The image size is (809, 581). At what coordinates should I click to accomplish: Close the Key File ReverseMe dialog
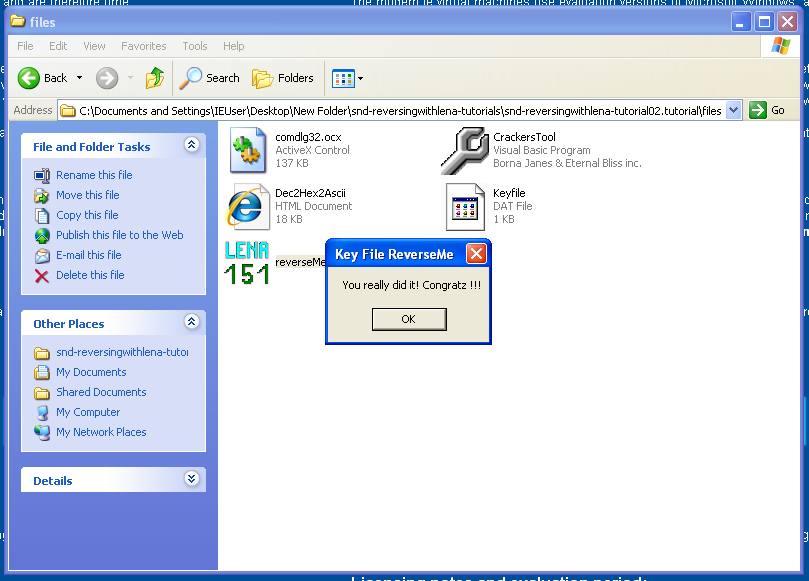click(x=476, y=254)
